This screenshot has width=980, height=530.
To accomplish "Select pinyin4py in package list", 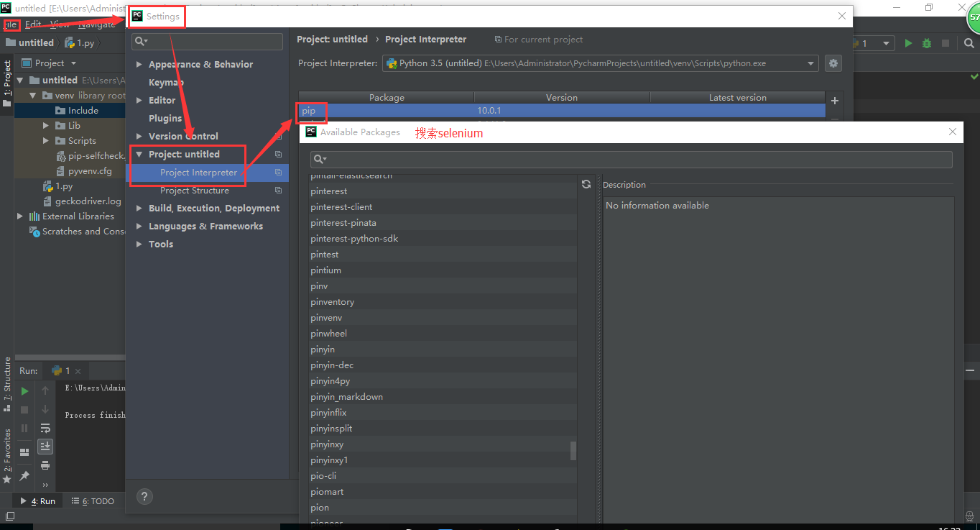I will (x=442, y=381).
